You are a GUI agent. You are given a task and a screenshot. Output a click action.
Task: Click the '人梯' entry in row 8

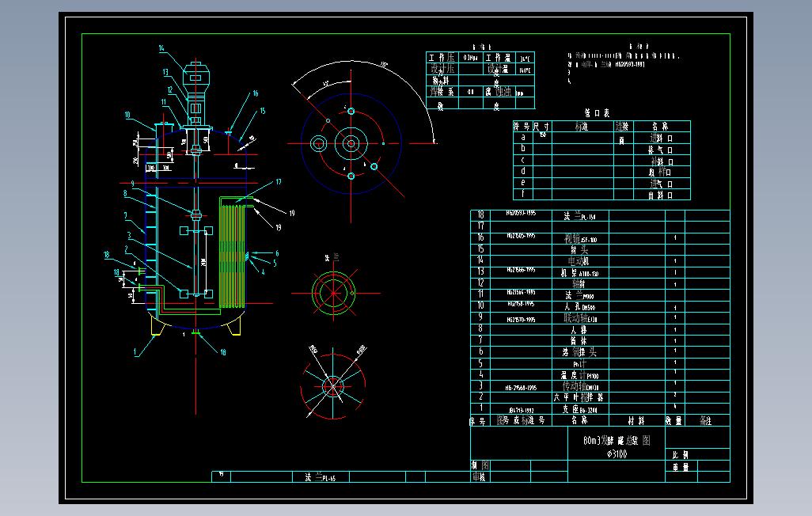(579, 329)
